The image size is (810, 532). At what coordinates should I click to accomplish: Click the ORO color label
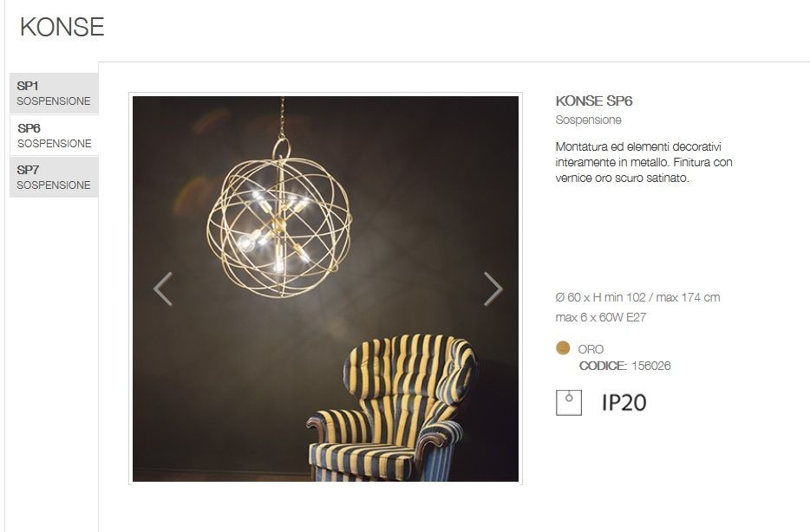tap(591, 349)
